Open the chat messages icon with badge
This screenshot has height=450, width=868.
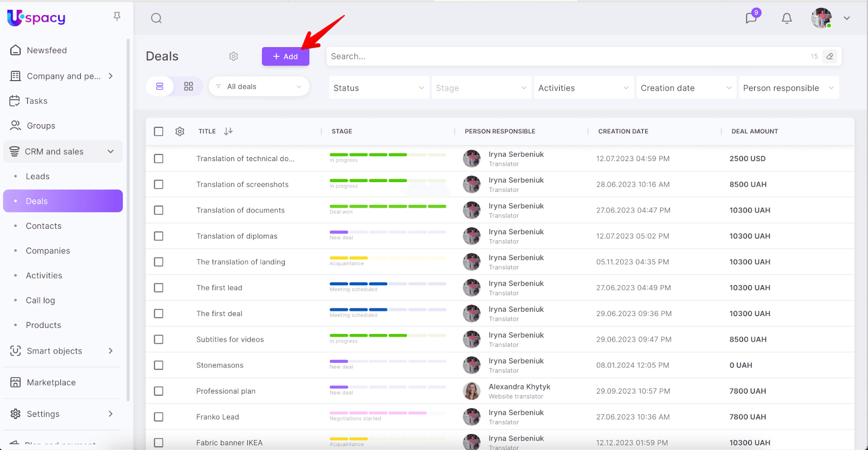(751, 18)
